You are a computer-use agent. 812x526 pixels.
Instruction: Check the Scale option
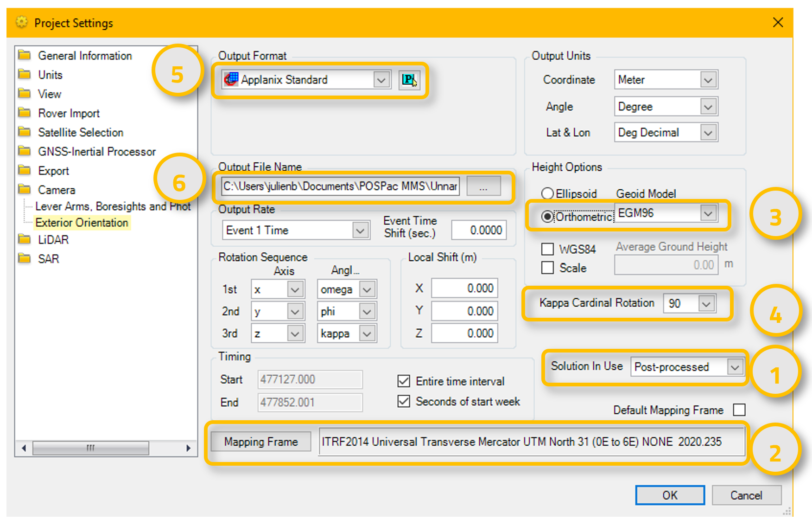(x=547, y=268)
